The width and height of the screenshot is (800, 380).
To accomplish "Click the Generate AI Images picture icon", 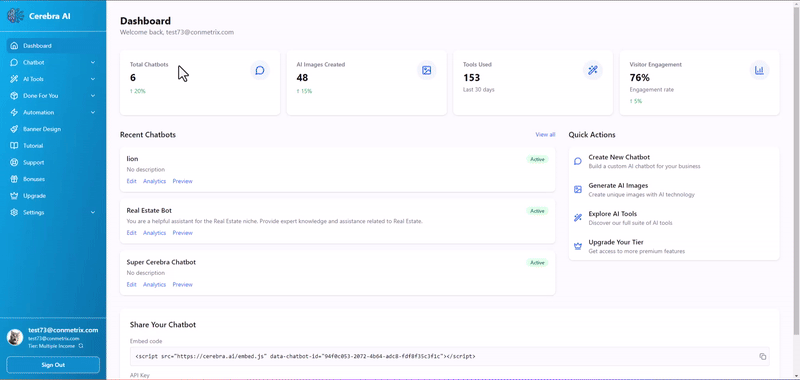I will pos(578,189).
